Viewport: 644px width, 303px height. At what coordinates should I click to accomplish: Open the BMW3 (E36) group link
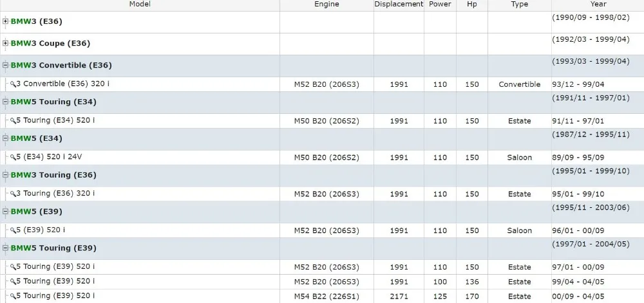tap(37, 21)
